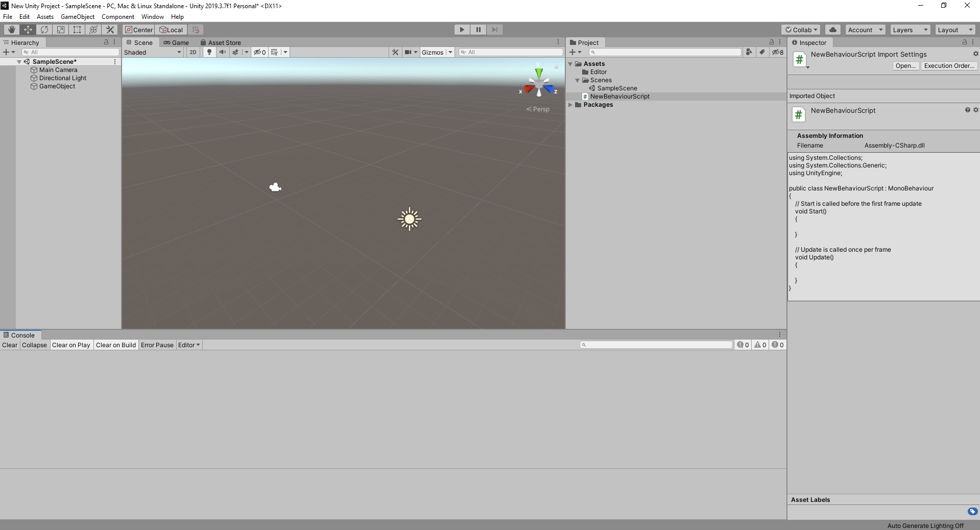This screenshot has width=980, height=530.
Task: Select the Rotate tool
Action: 44,30
